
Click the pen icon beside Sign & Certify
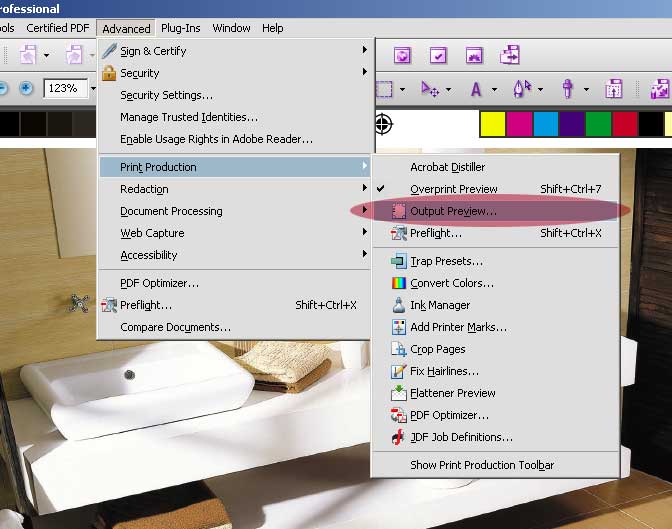point(109,51)
